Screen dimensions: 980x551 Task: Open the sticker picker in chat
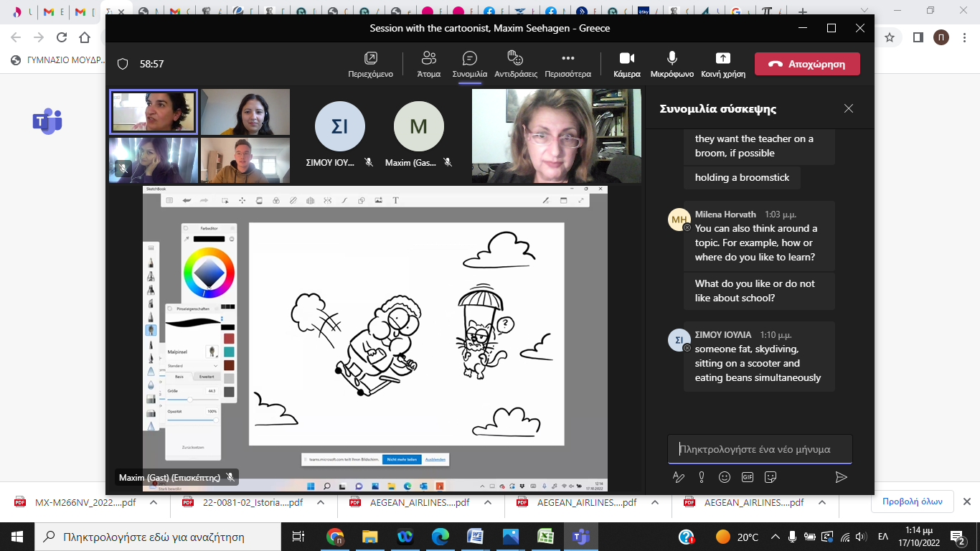tap(771, 477)
